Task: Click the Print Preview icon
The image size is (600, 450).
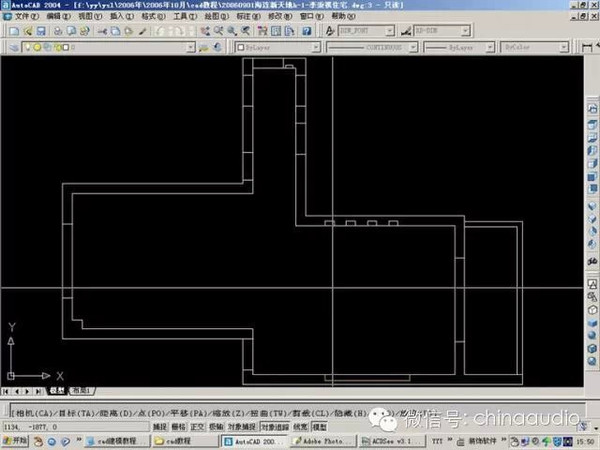Action: click(71, 31)
